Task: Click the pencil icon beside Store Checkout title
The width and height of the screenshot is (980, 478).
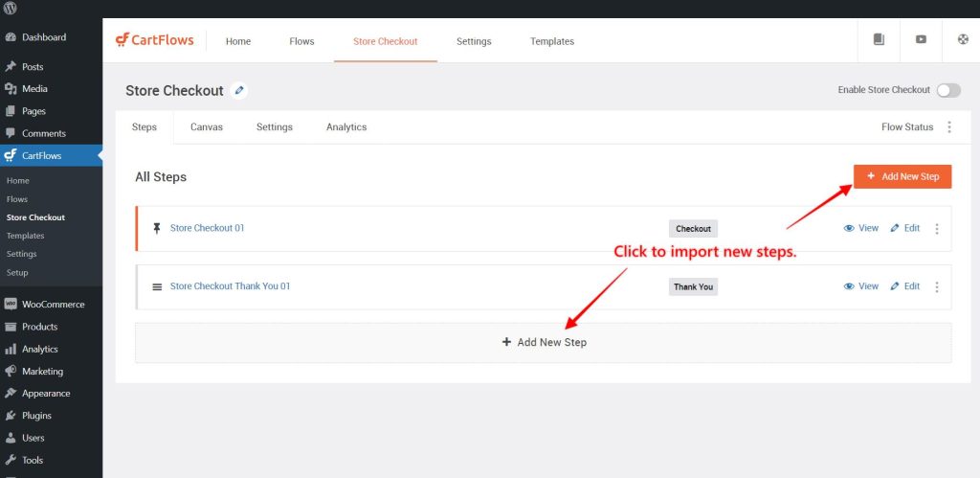Action: pos(238,91)
